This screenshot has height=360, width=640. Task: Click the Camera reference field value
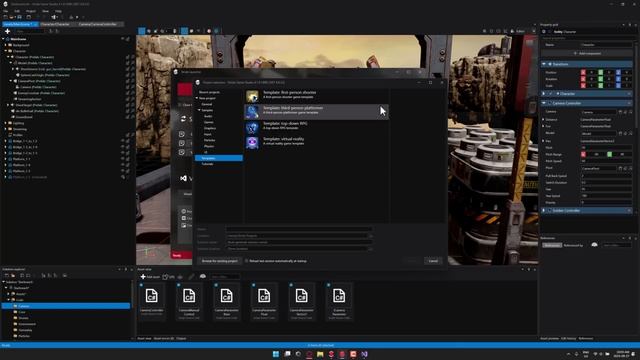(x=598, y=112)
